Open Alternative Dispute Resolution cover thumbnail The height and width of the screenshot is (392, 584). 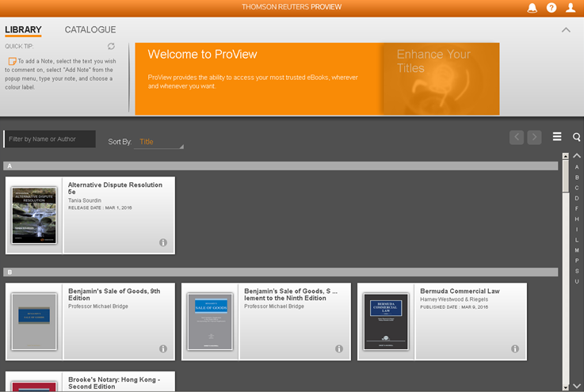click(x=34, y=215)
